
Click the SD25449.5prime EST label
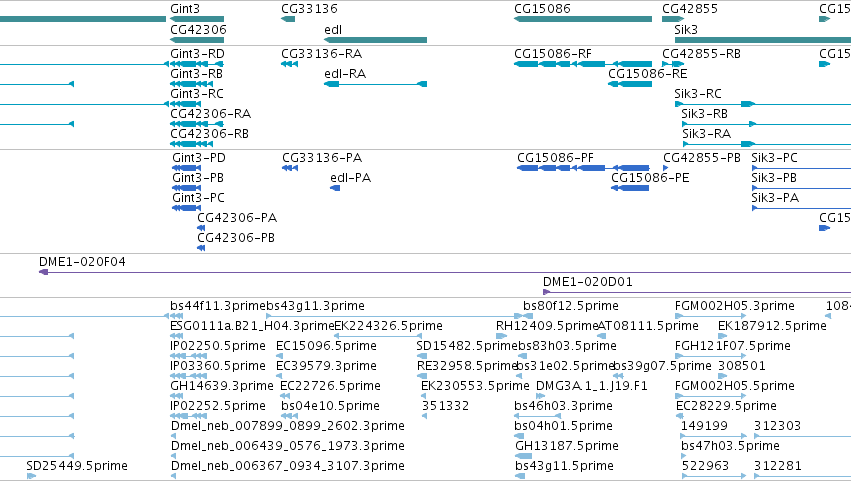(77, 466)
